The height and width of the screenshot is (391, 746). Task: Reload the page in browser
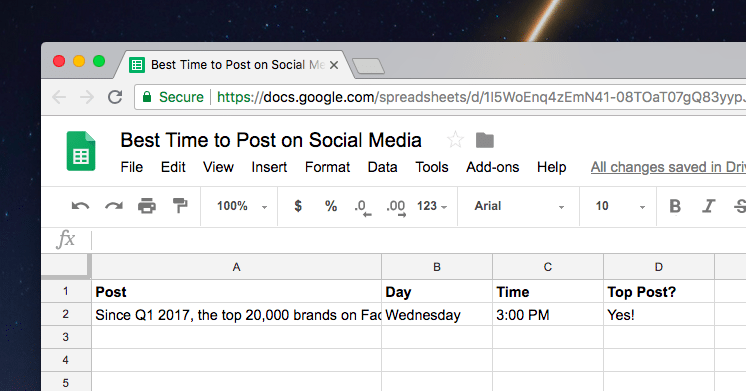click(115, 97)
